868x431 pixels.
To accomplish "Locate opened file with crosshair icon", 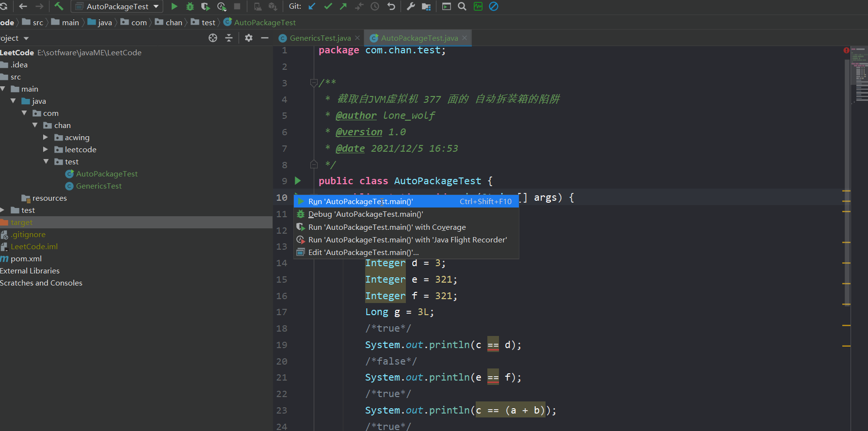I will click(213, 38).
